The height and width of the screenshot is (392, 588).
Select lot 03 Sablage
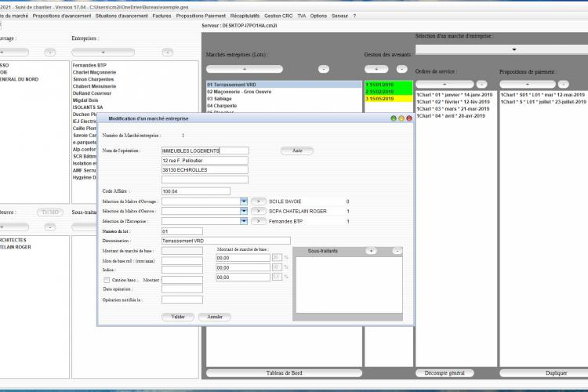pos(285,99)
